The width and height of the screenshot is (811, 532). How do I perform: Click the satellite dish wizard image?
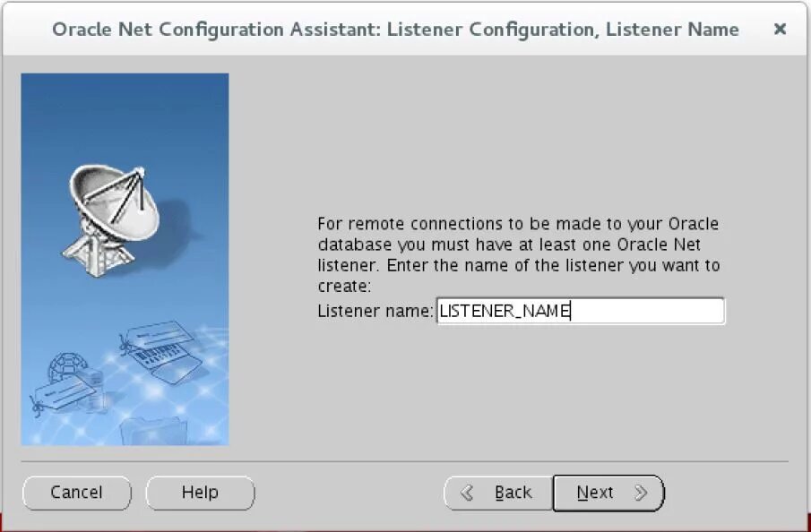[x=125, y=259]
